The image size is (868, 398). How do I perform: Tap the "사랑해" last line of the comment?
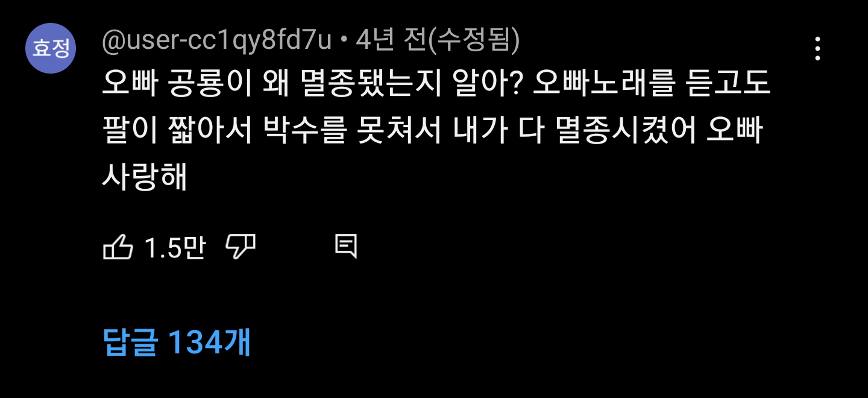tap(145, 178)
